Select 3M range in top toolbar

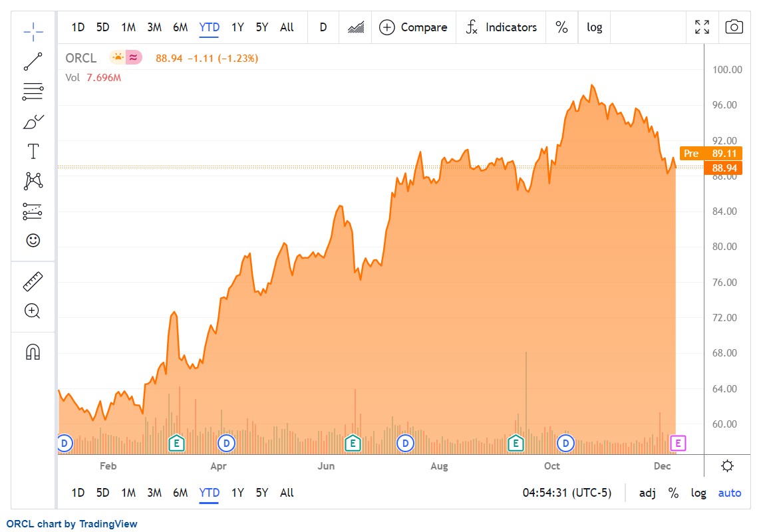(x=154, y=27)
